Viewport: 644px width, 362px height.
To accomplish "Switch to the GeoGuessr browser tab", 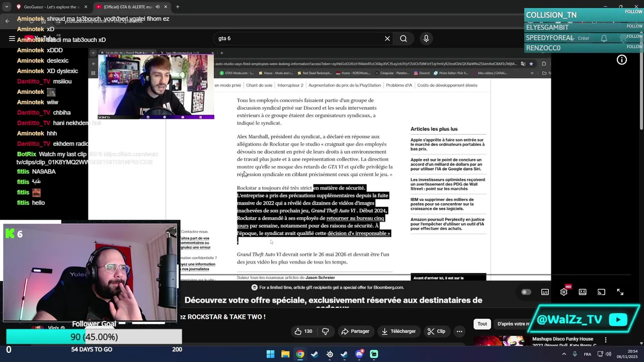I will click(x=52, y=7).
